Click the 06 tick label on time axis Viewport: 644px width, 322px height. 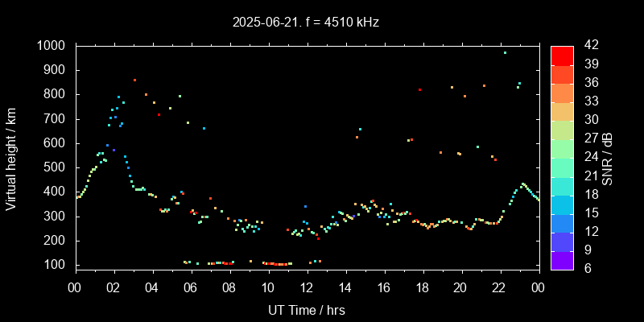(x=191, y=288)
